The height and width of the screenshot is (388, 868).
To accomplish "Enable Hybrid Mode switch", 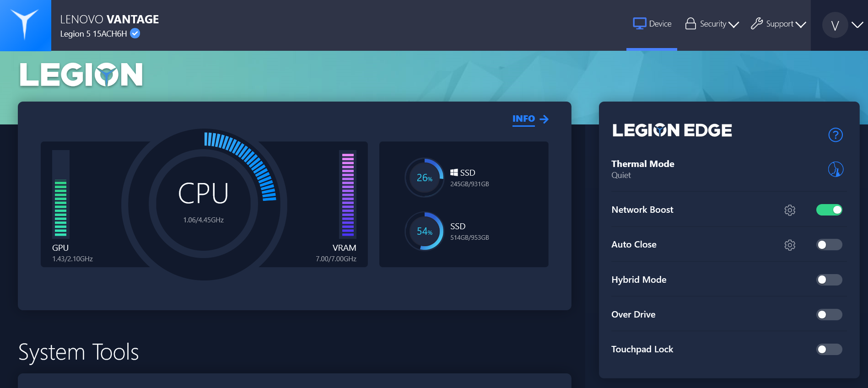I will click(x=829, y=280).
